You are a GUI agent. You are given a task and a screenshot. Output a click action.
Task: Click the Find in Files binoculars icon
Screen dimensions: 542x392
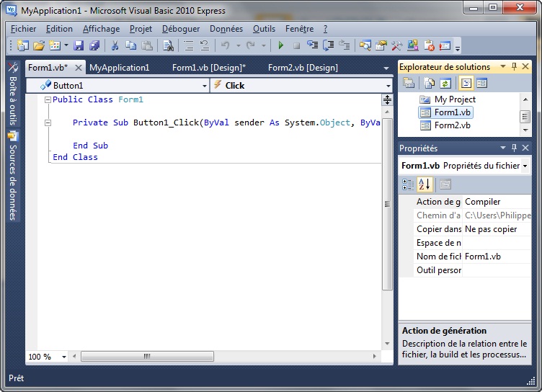pyautogui.click(x=169, y=45)
